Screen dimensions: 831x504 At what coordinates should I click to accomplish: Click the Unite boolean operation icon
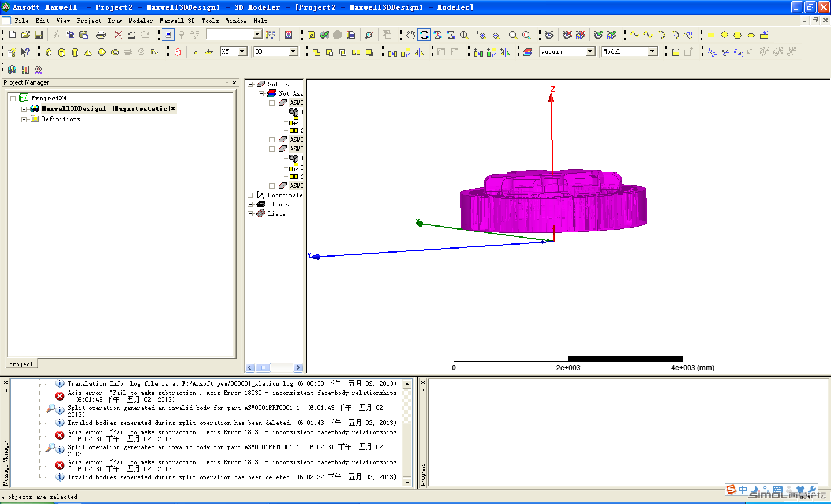click(x=316, y=52)
